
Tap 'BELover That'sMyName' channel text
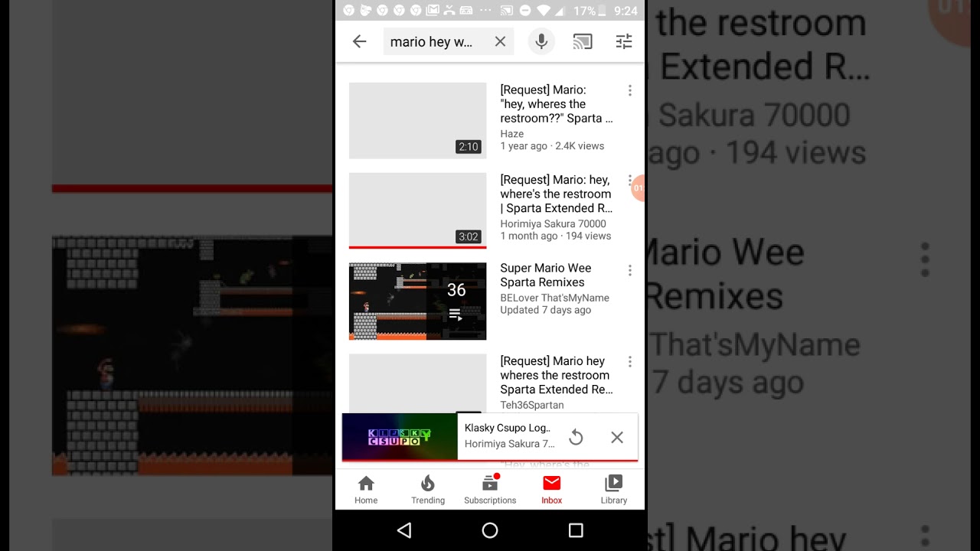pos(555,298)
